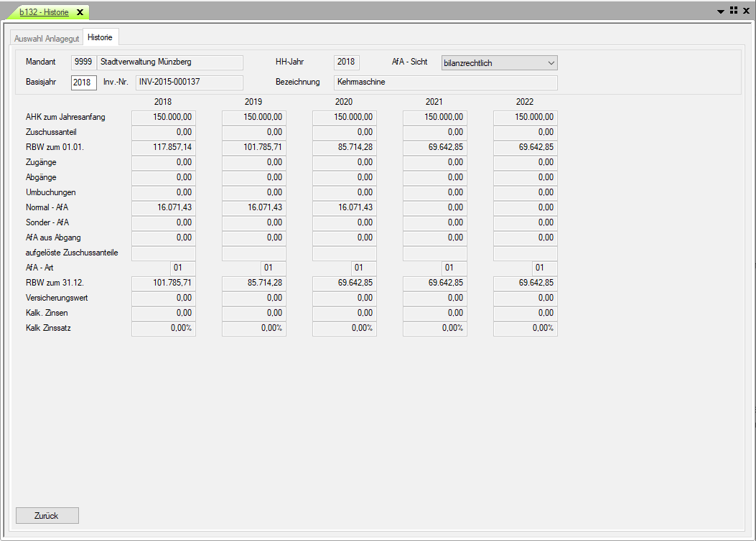Click the Inv.-Nr. field
This screenshot has width=756, height=541.
coord(190,83)
